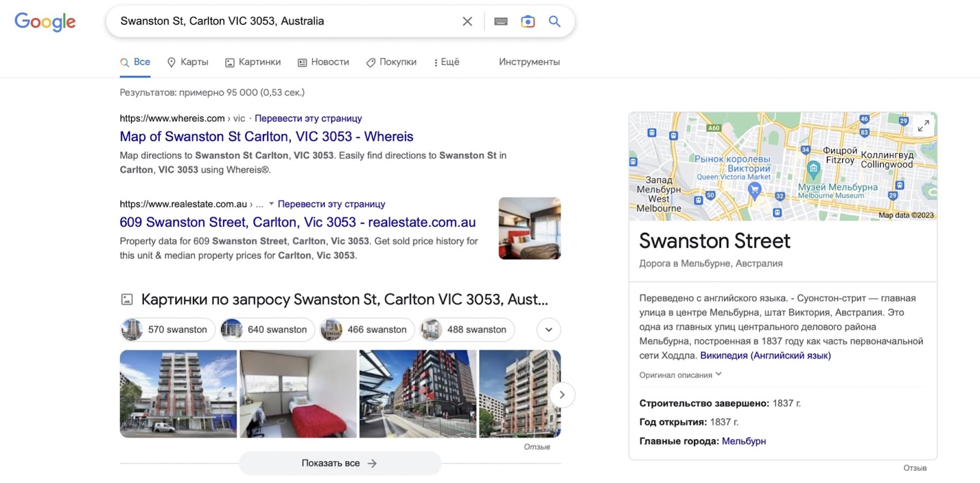The image size is (980, 483).
Task: Open the map preview of Melbourne
Action: click(783, 166)
